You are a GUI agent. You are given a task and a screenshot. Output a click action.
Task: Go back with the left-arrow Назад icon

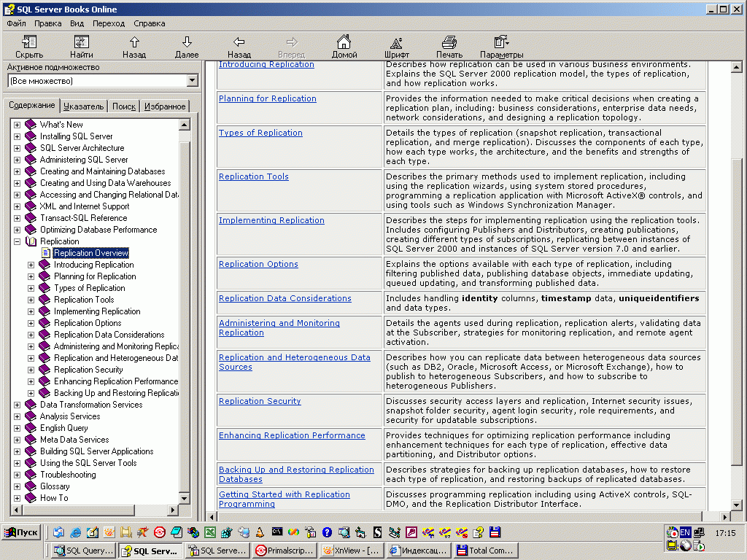239,42
